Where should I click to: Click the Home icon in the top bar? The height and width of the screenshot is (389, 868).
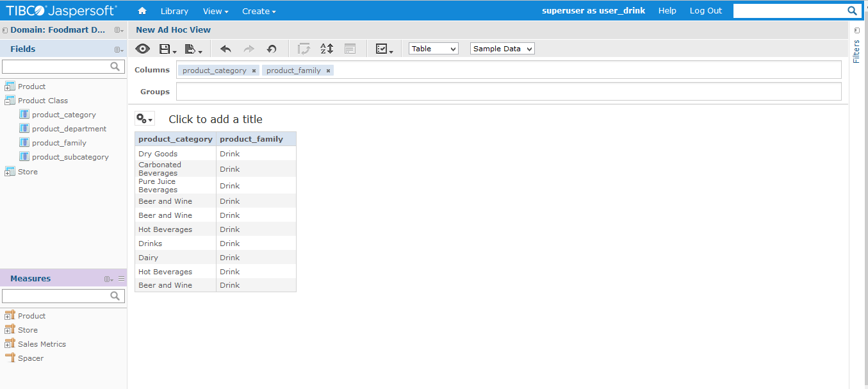pos(142,11)
